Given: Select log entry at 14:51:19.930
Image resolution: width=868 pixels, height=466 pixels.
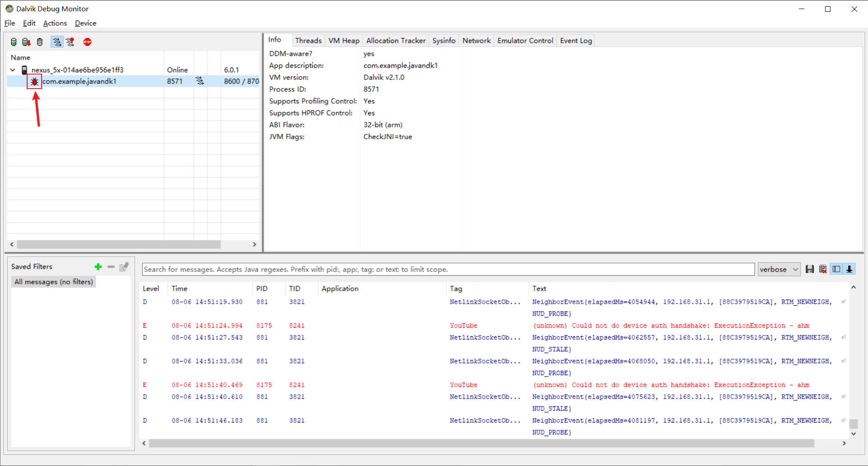Looking at the screenshot, I should point(494,308).
